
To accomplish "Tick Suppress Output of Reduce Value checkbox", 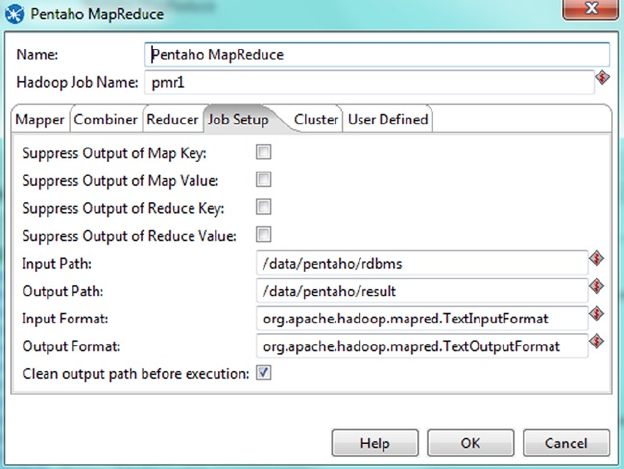I will click(263, 234).
